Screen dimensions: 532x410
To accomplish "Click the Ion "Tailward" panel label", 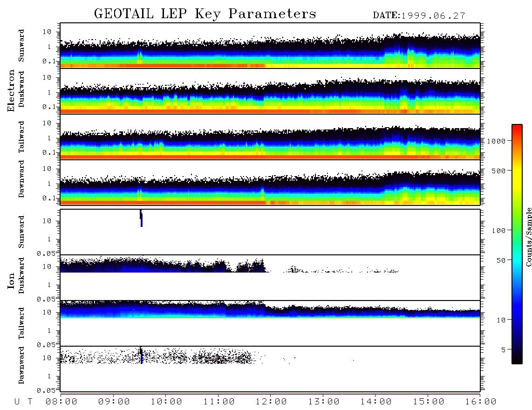I will [x=21, y=323].
